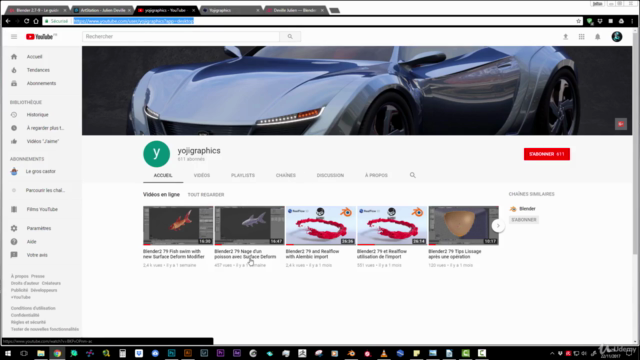Image resolution: width=640 pixels, height=360 pixels.
Task: Switch to Yojigraphics browser tab
Action: 231,10
